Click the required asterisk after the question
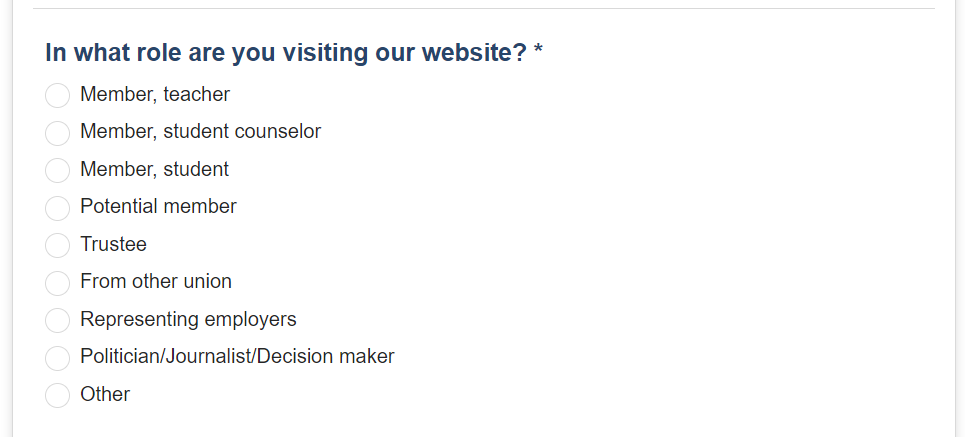965x437 pixels. tap(539, 49)
